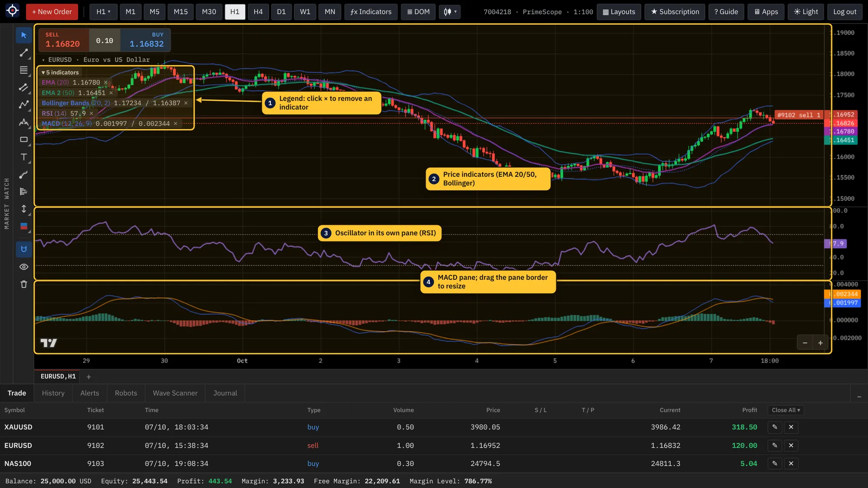This screenshot has width=868, height=488.
Task: Pick the parallel channel drawing tool
Action: coord(24,87)
